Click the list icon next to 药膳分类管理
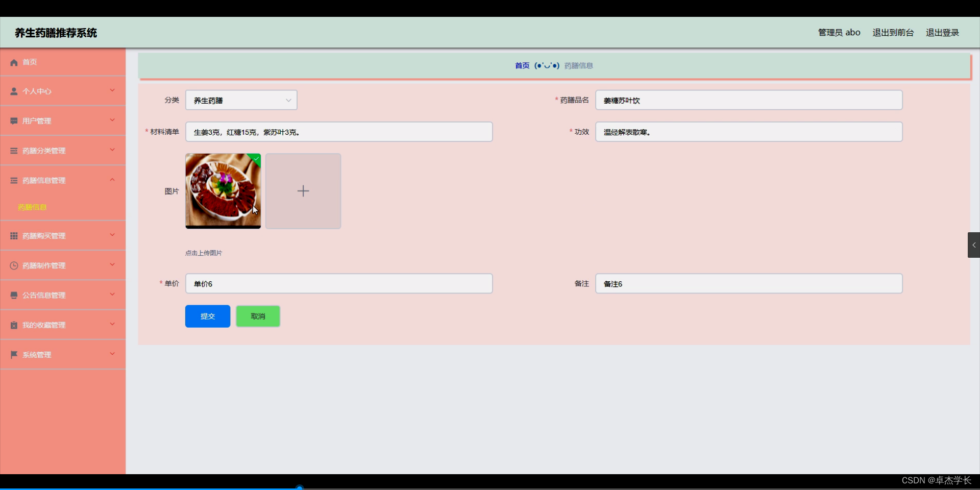980x490 pixels. coord(14,151)
